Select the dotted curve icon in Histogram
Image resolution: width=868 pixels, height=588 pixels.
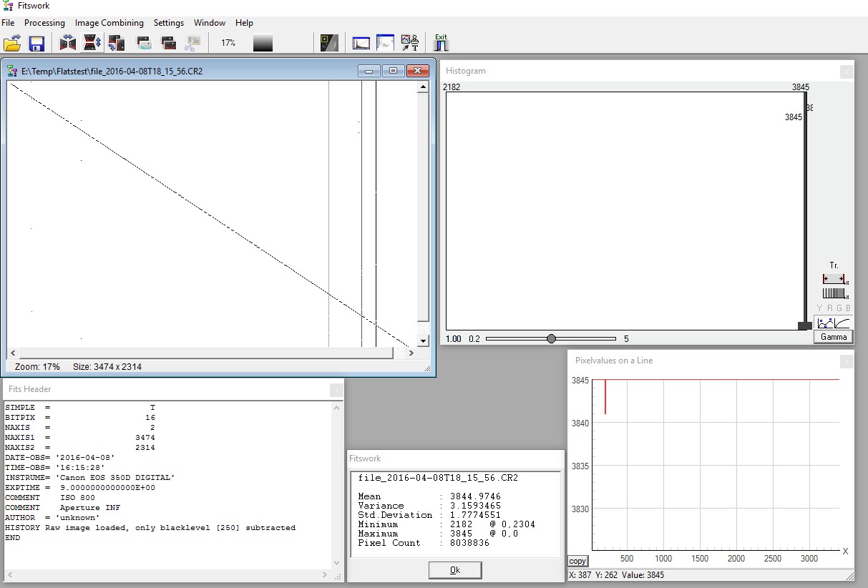824,323
